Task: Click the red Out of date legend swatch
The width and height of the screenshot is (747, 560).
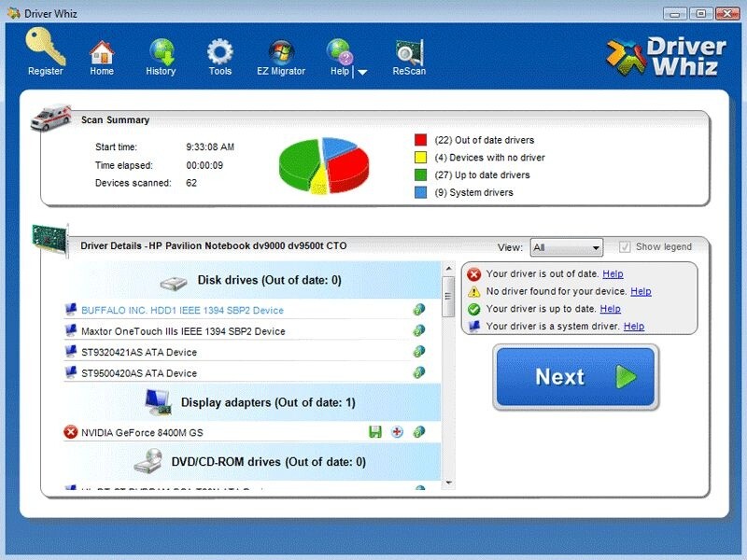Action: click(421, 139)
